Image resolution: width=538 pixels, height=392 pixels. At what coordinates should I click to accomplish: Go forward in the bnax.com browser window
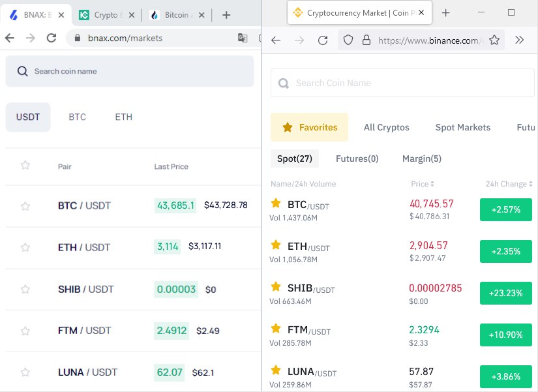tap(31, 38)
